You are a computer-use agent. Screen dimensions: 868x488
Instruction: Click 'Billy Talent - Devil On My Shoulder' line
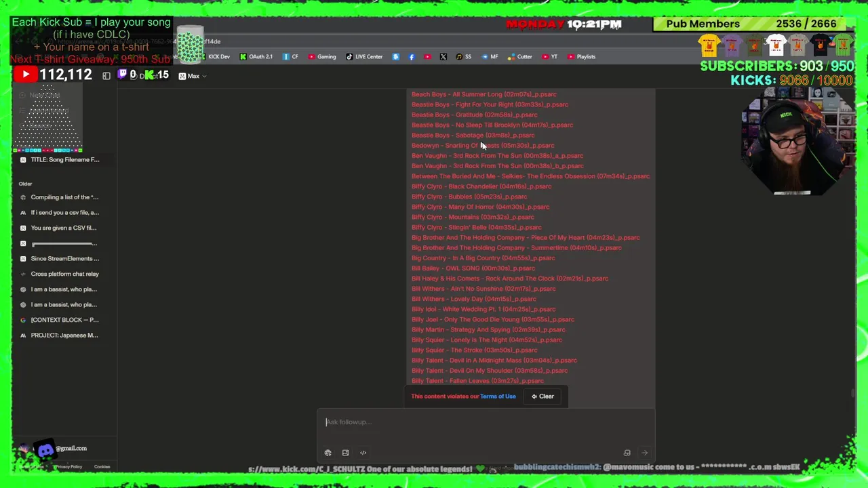tap(490, 371)
